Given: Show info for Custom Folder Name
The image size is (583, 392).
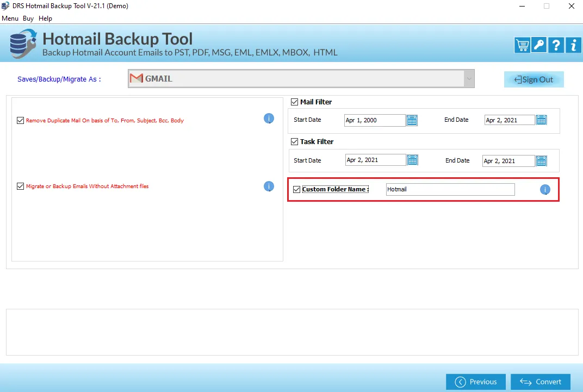Looking at the screenshot, I should (545, 190).
